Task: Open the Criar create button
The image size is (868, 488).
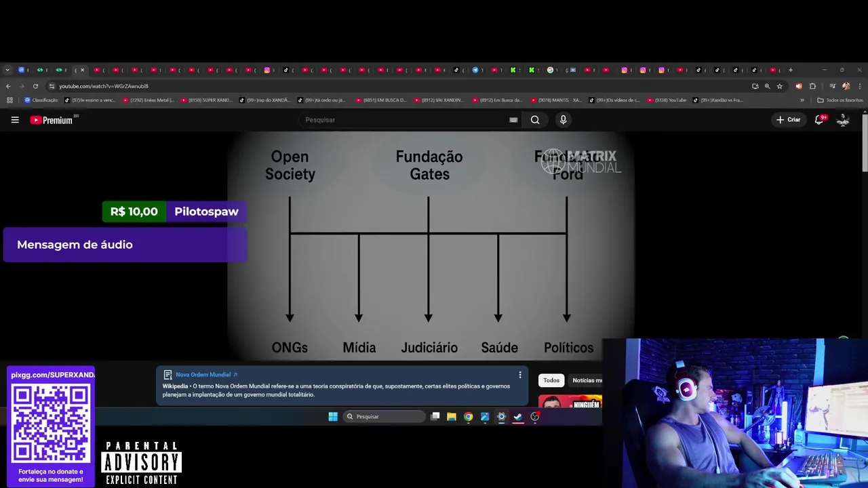Action: pyautogui.click(x=788, y=120)
